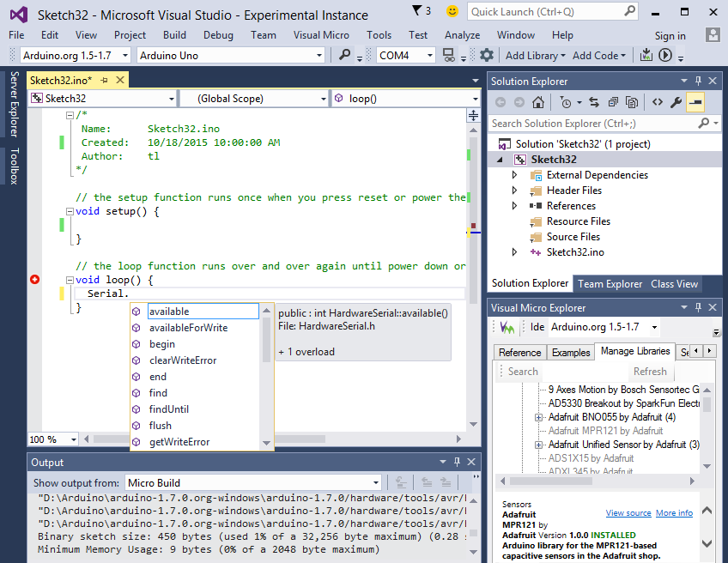Open the Debug menu

(218, 35)
